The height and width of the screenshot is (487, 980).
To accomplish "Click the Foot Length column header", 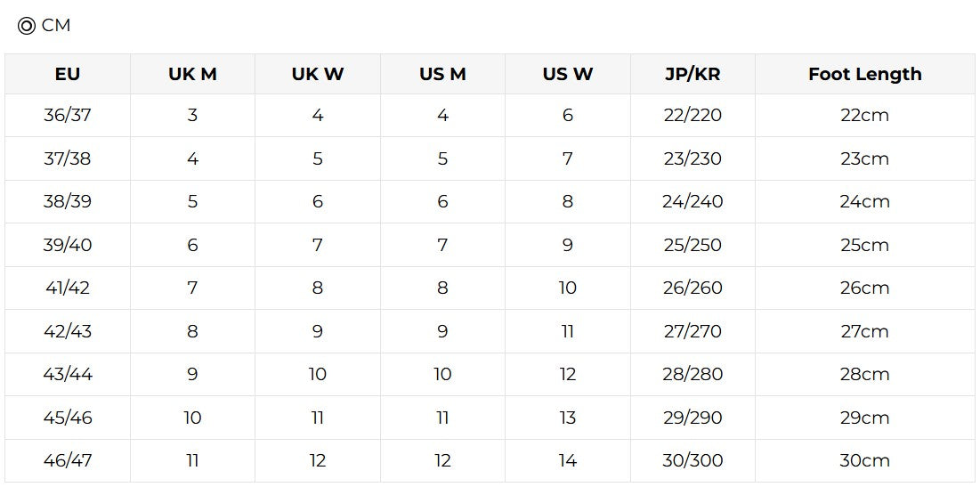I will tap(864, 74).
